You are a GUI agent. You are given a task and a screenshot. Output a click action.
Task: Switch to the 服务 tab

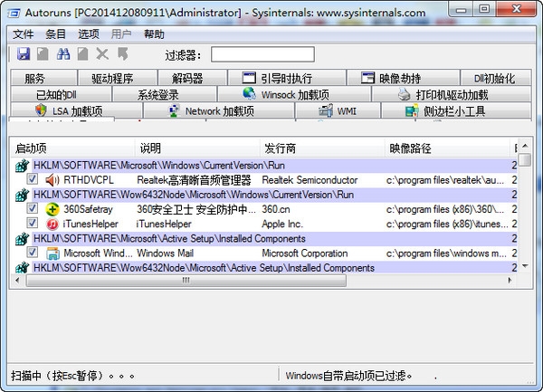pyautogui.click(x=44, y=78)
